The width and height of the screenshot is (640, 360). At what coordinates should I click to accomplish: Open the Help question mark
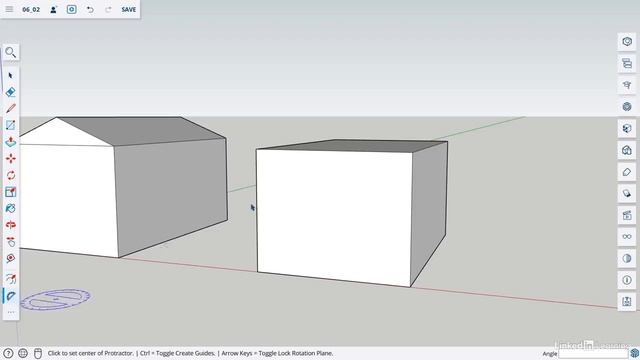(8, 353)
